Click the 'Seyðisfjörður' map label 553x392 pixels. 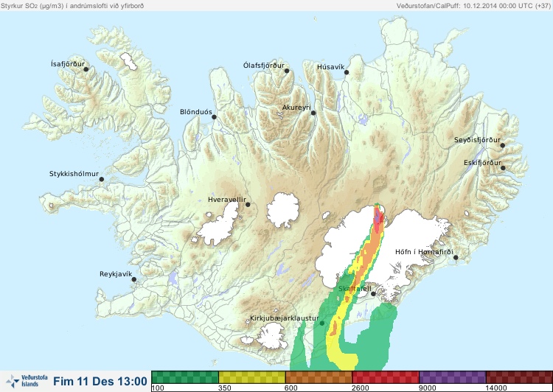click(x=477, y=140)
